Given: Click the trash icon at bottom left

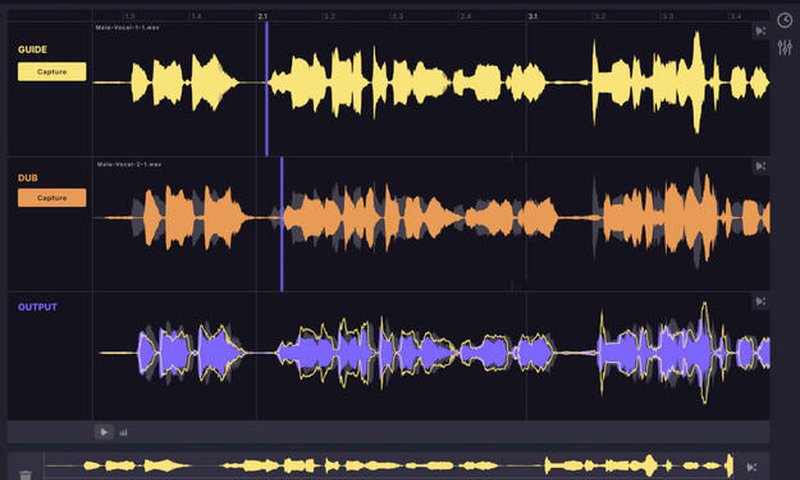Looking at the screenshot, I should click(x=26, y=474).
